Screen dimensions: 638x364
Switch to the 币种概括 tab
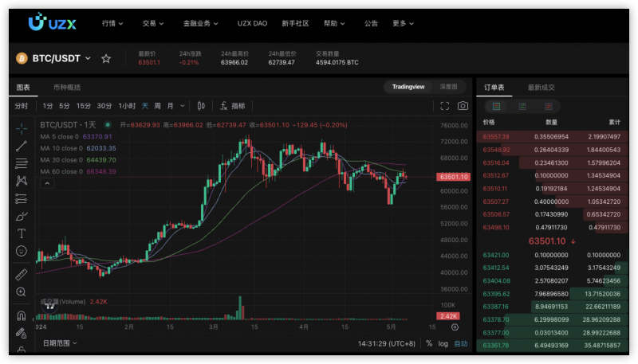(x=67, y=88)
